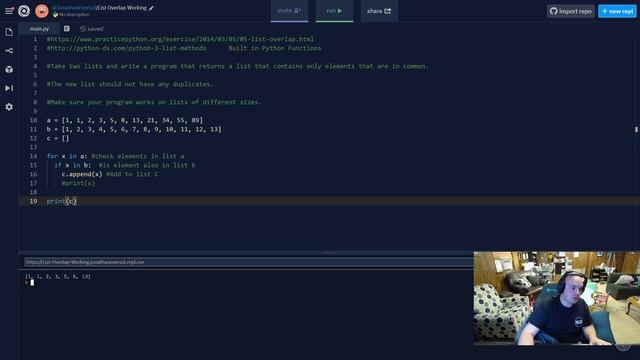The width and height of the screenshot is (640, 360).
Task: Click the c.append(x) call on line 16
Action: point(82,174)
